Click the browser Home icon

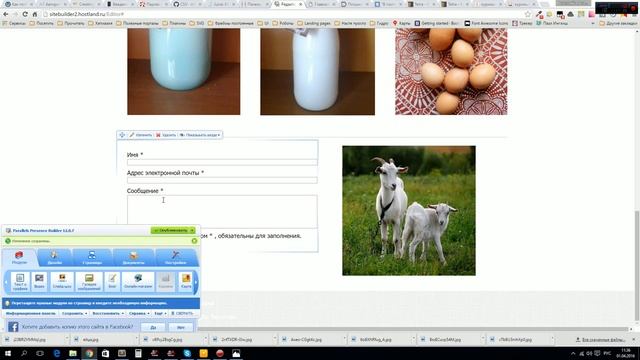pos(35,14)
